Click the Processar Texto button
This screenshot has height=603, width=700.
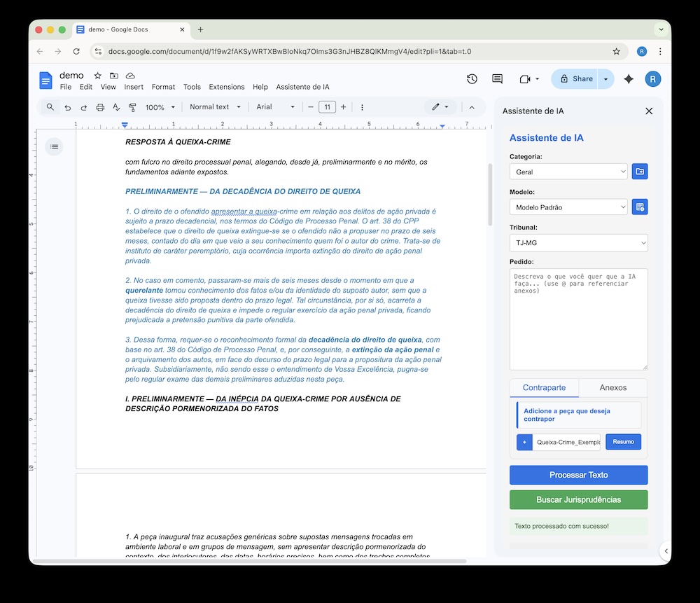[x=578, y=475]
